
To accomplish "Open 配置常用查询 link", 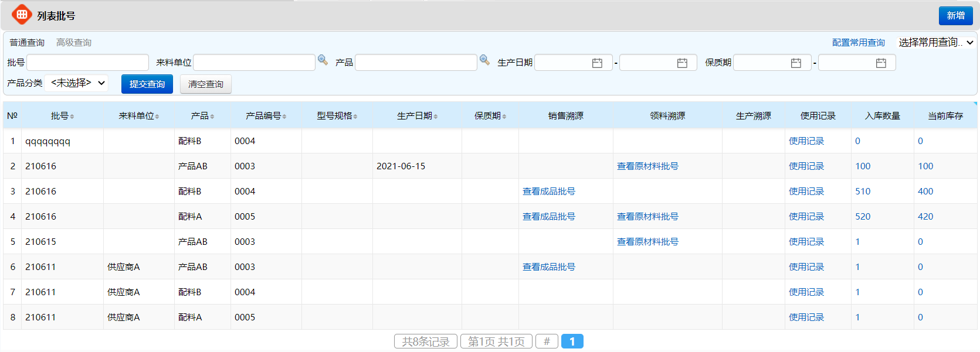I will click(858, 43).
